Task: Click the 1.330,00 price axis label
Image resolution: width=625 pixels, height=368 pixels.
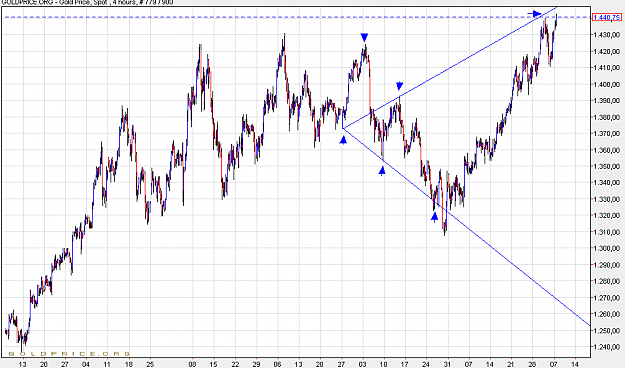Action: click(607, 199)
